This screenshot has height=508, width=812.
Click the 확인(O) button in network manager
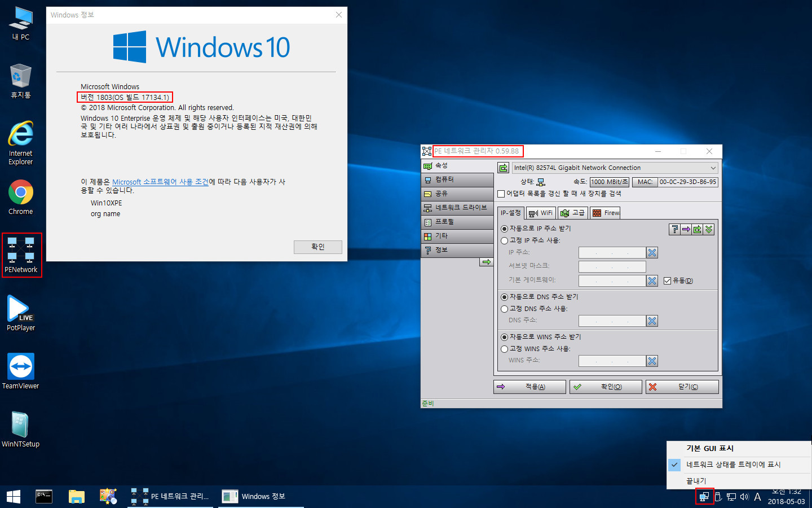click(606, 387)
